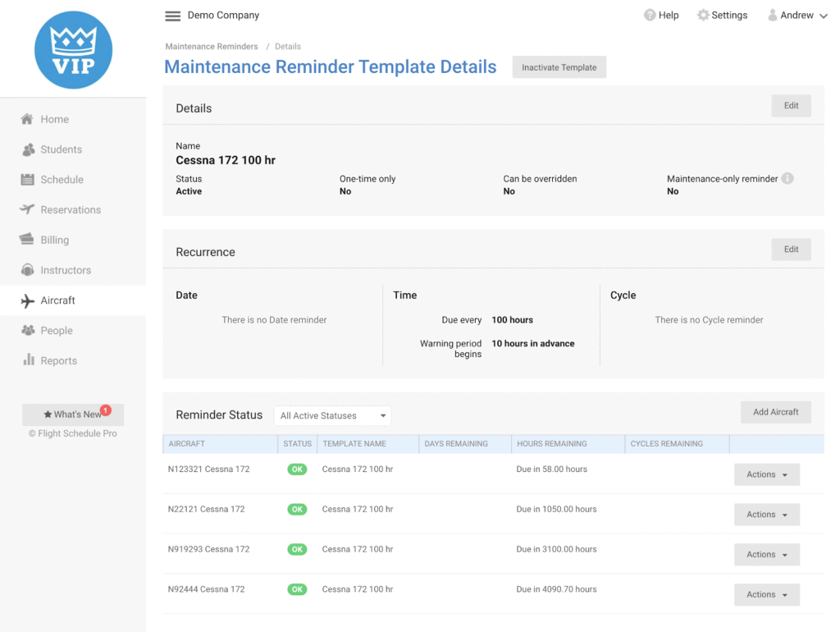Open Settings via the gear icon

(703, 16)
